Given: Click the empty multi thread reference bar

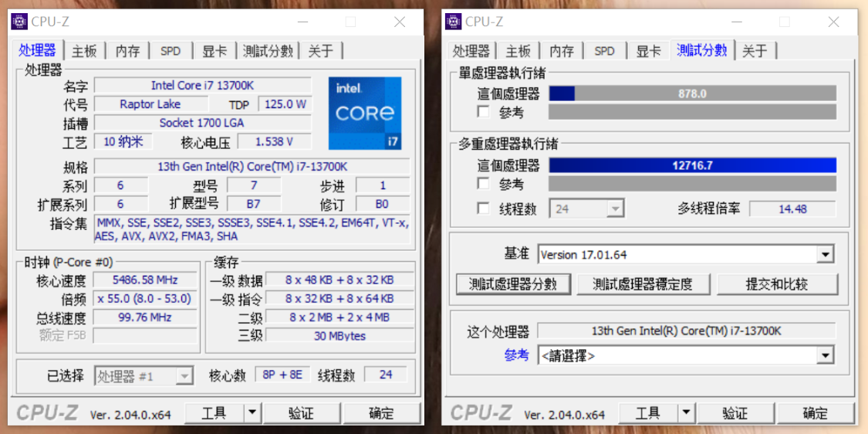Looking at the screenshot, I should (x=693, y=184).
